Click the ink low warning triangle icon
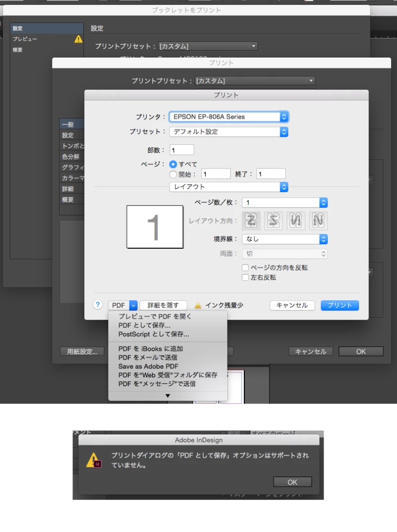 (198, 305)
